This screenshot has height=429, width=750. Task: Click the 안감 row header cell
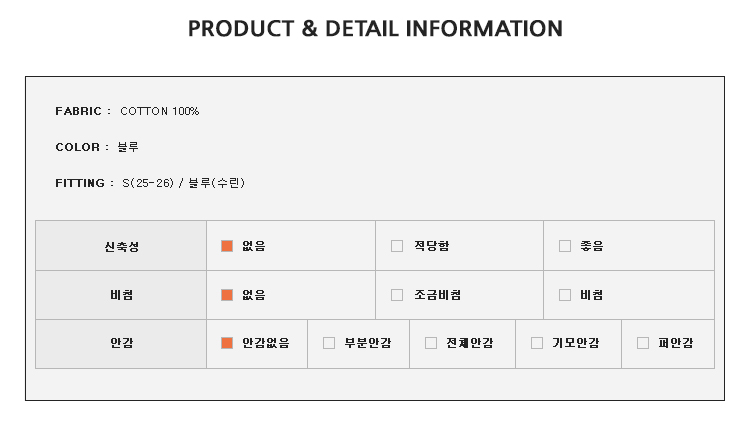point(121,344)
